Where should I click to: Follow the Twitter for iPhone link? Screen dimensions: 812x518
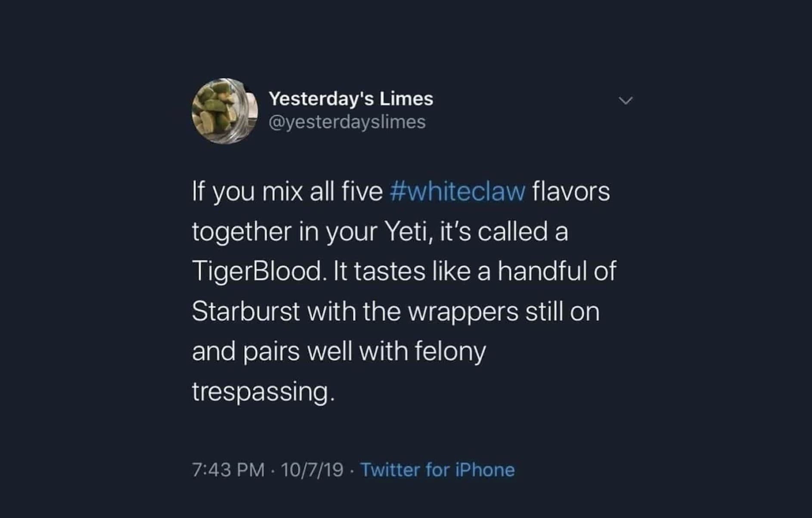tap(437, 470)
